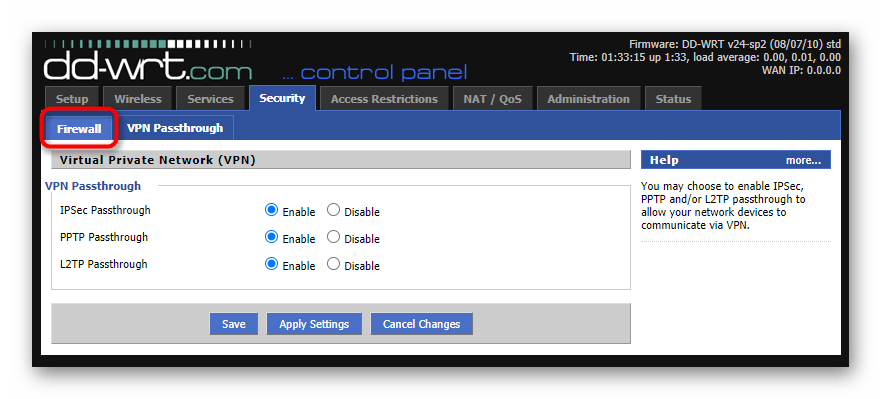Open the Help more... link
The width and height of the screenshot is (881, 399).
pos(803,160)
